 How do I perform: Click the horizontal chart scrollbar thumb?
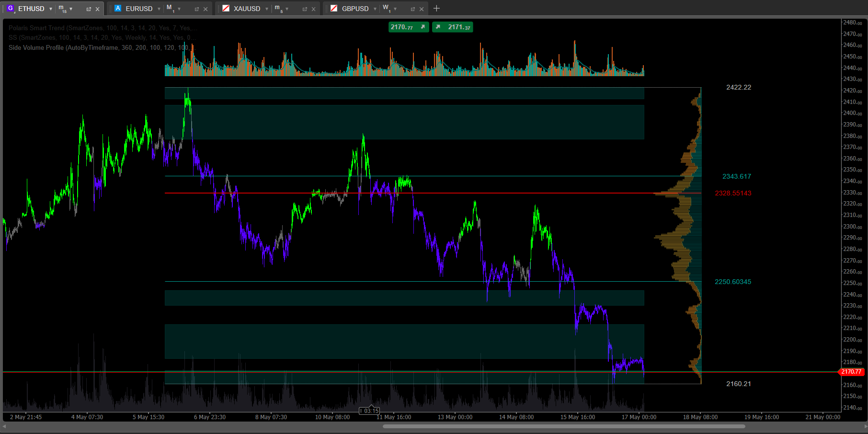[x=564, y=426]
